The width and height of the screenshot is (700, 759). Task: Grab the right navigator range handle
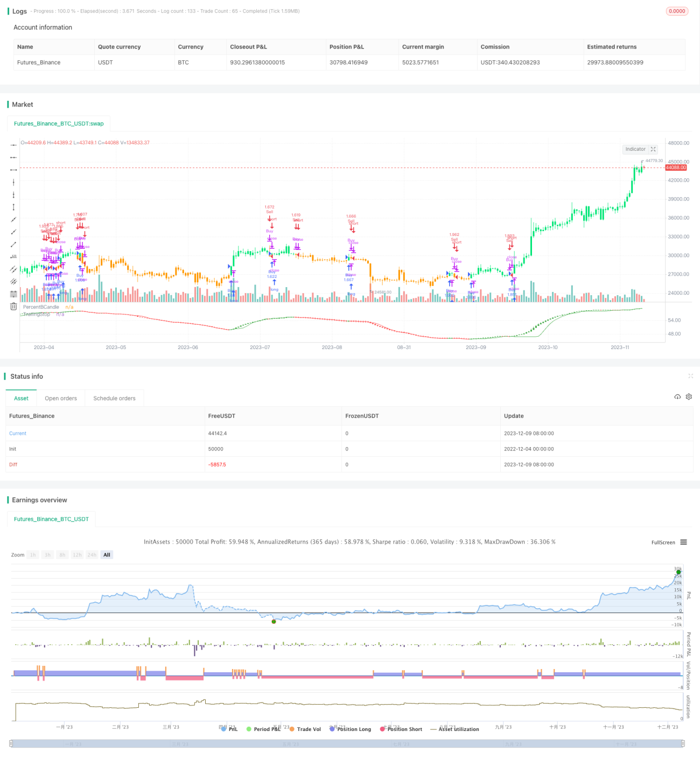[x=683, y=743]
